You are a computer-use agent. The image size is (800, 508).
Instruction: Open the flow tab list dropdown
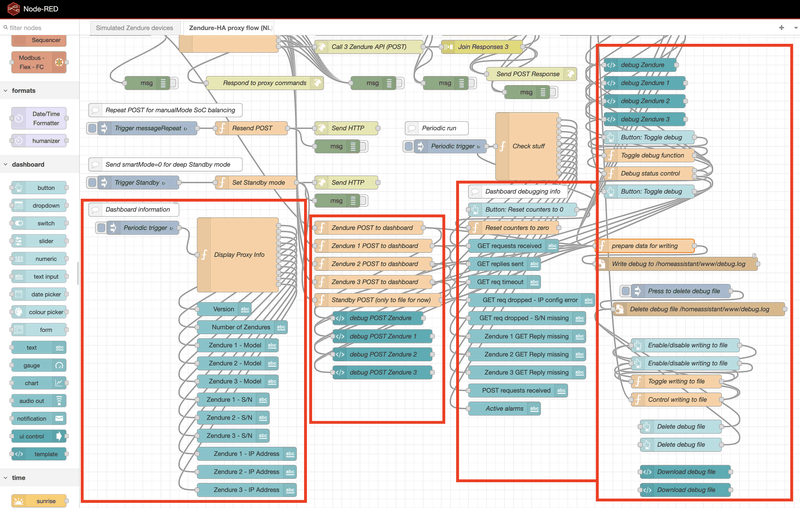[796, 28]
